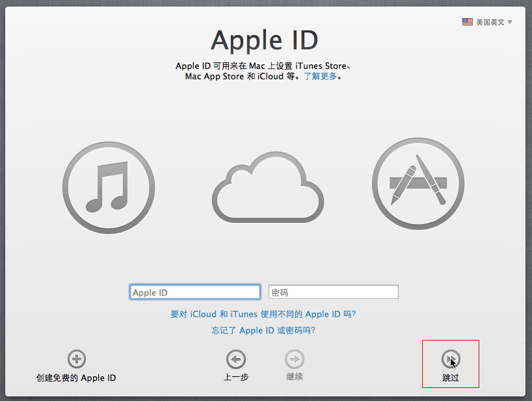Focus the 密码 password field
Image resolution: width=532 pixels, height=401 pixels.
pos(334,292)
